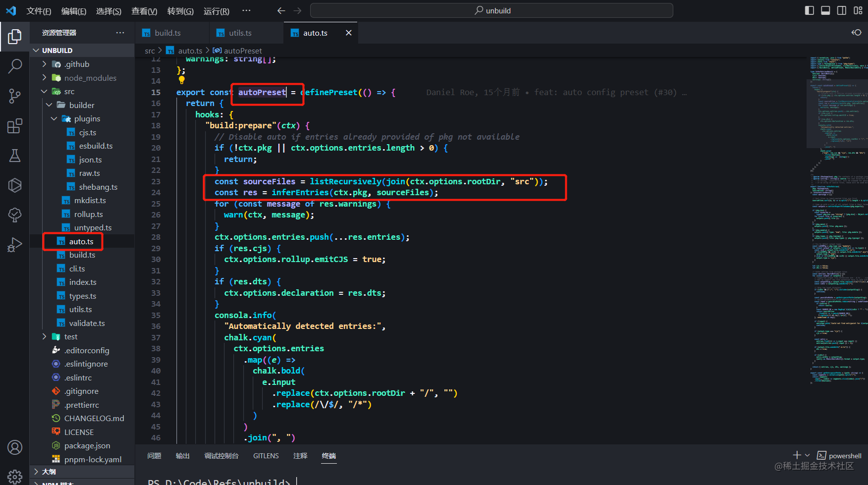Show more menus with the ellipsis
The image size is (868, 485).
pyautogui.click(x=246, y=10)
